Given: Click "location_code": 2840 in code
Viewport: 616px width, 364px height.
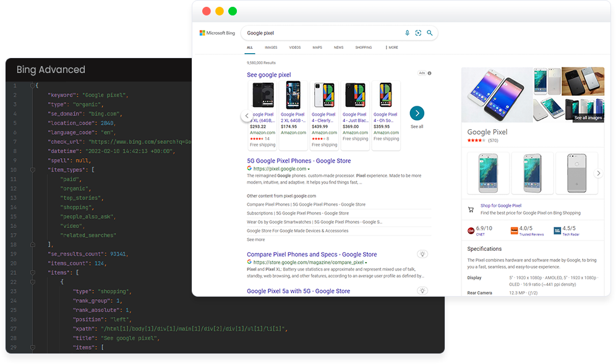Looking at the screenshot, I should pyautogui.click(x=81, y=123).
